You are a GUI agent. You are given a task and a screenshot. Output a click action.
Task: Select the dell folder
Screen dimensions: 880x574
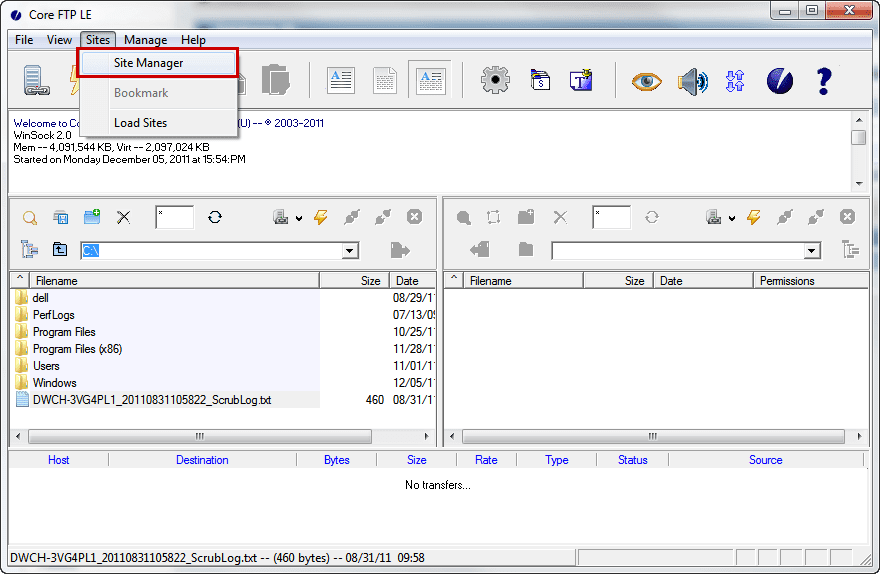pyautogui.click(x=40, y=298)
